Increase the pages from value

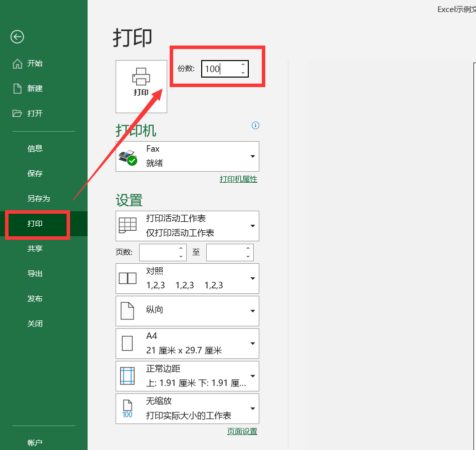pyautogui.click(x=181, y=248)
